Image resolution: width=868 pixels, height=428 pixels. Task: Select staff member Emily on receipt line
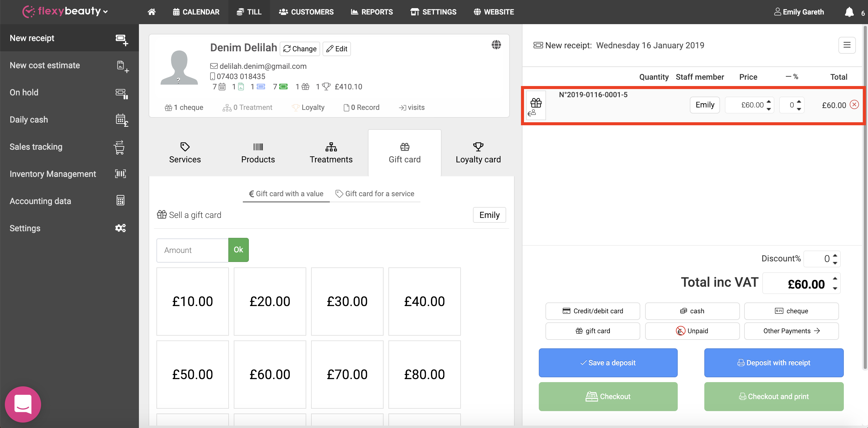coord(705,105)
